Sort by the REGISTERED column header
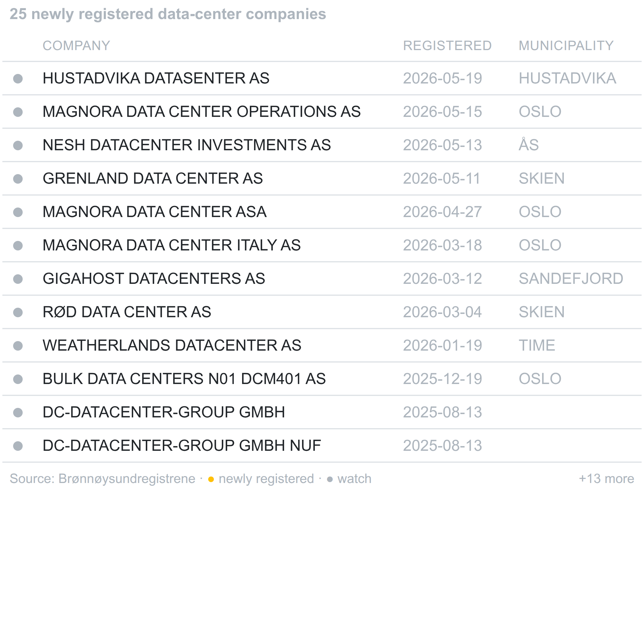This screenshot has height=644, width=644. coord(447,46)
